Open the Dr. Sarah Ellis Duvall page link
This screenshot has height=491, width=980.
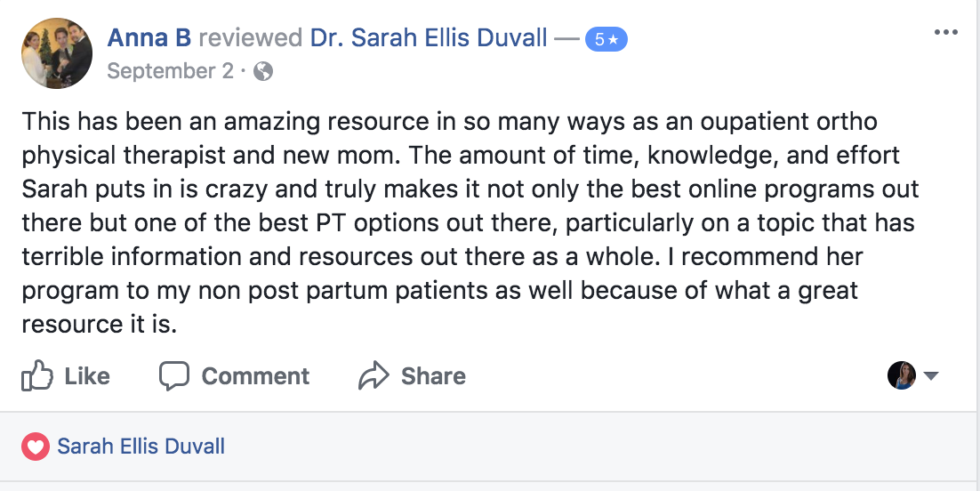tap(429, 38)
